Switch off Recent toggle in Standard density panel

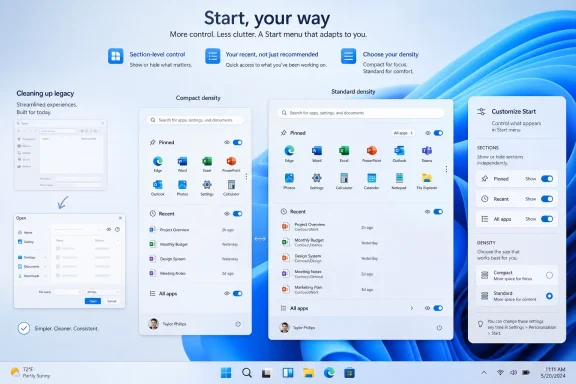pyautogui.click(x=438, y=212)
